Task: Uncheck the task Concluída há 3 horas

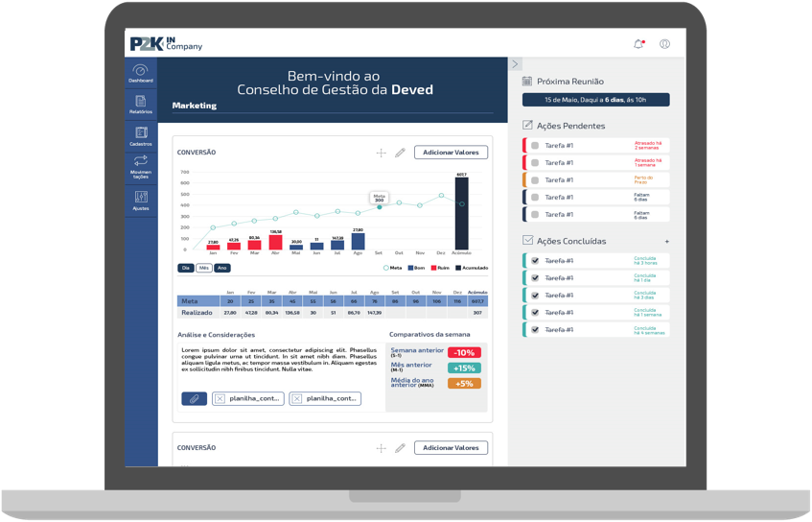Action: pos(535,261)
